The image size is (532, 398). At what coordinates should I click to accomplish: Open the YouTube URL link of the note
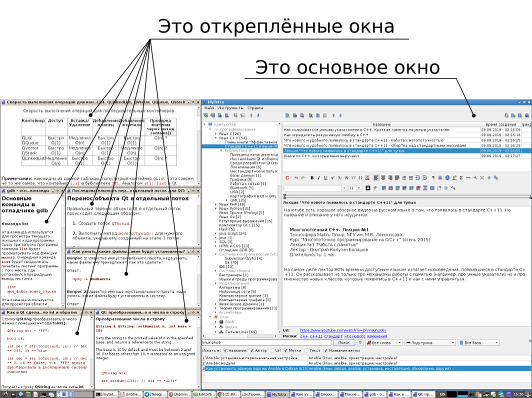pyautogui.click(x=343, y=330)
